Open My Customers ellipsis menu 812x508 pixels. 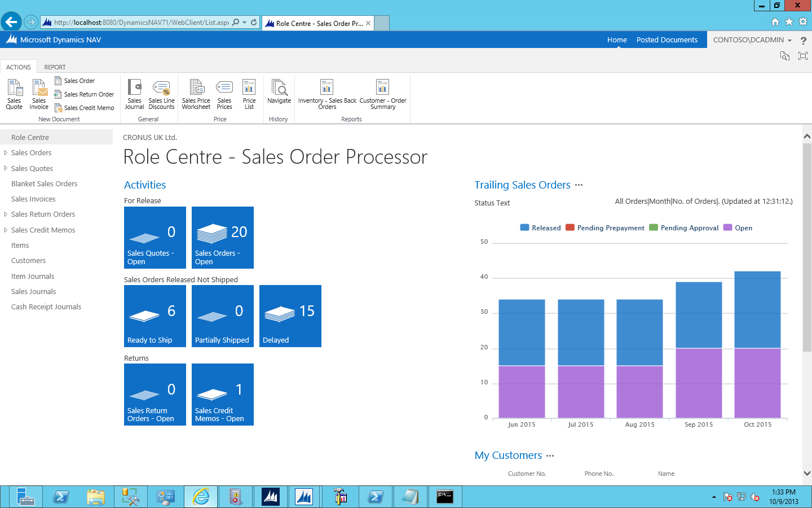coord(550,456)
